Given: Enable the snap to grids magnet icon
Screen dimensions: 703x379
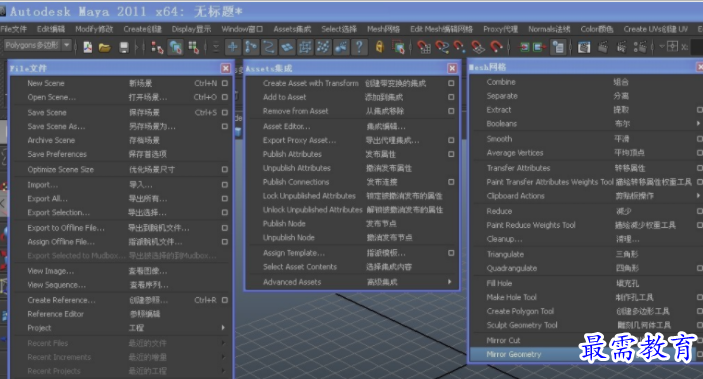Looking at the screenshot, I should pyautogui.click(x=423, y=47).
